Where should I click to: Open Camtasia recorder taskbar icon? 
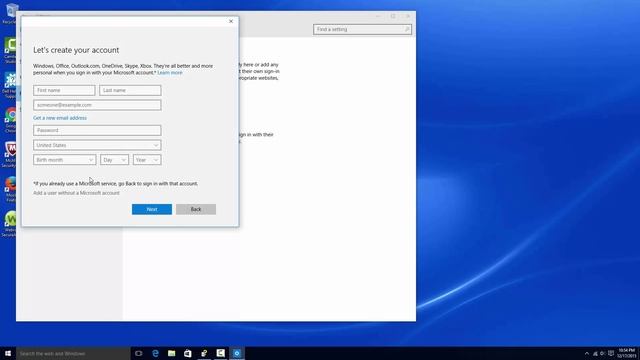click(x=220, y=353)
